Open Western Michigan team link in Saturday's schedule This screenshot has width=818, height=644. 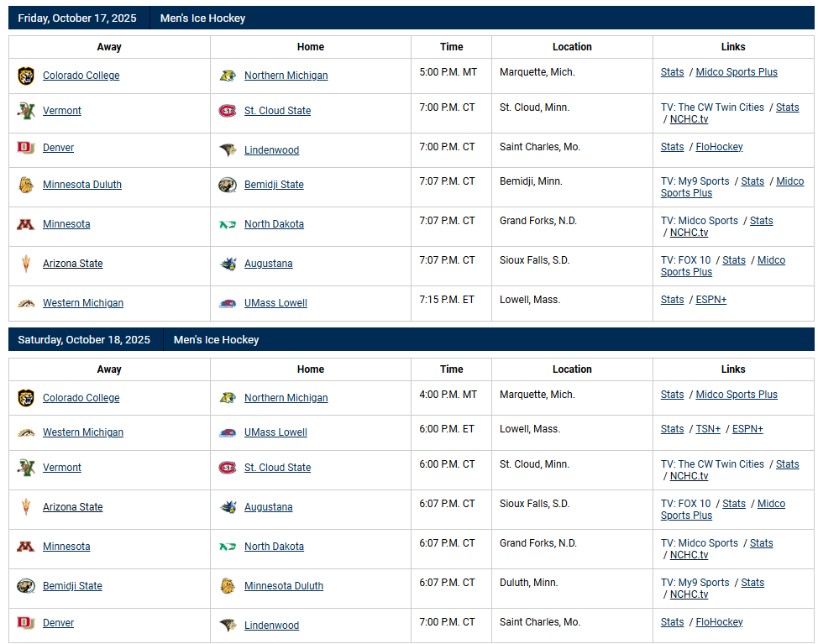click(x=82, y=432)
